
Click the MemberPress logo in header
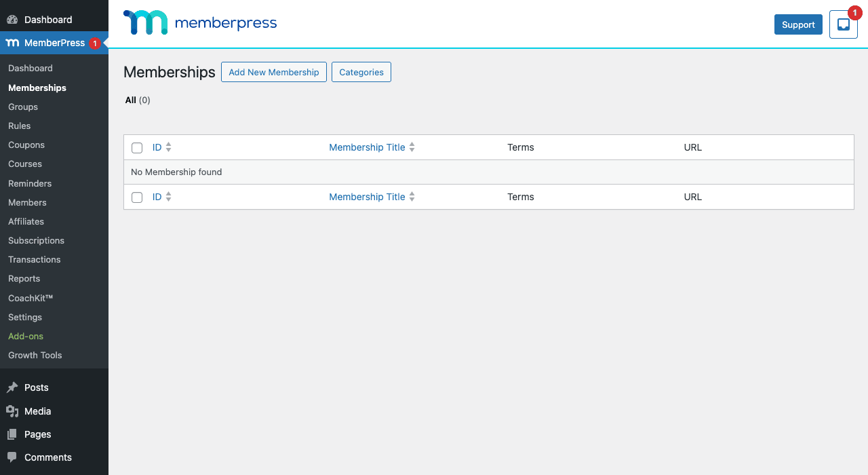click(x=200, y=23)
